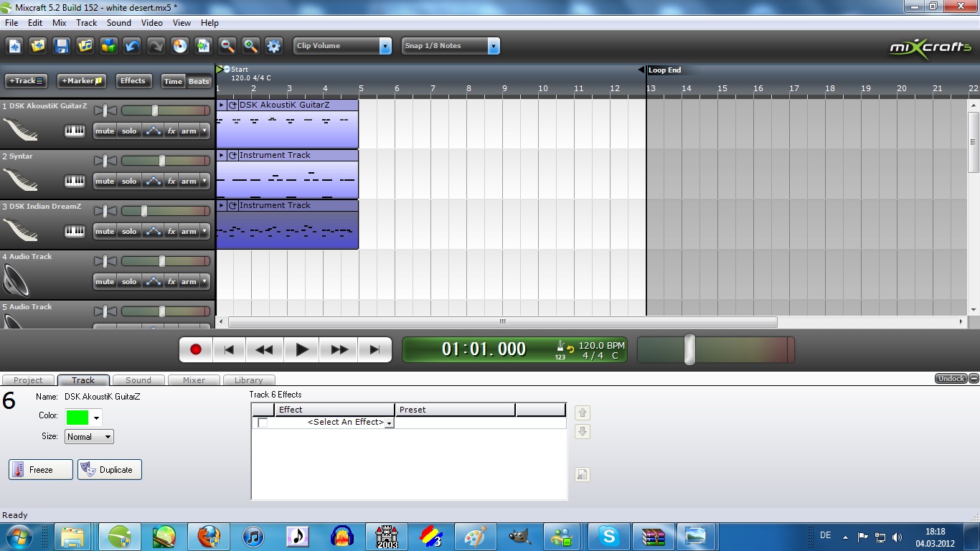
Task: Click the +Track button
Action: coord(27,81)
